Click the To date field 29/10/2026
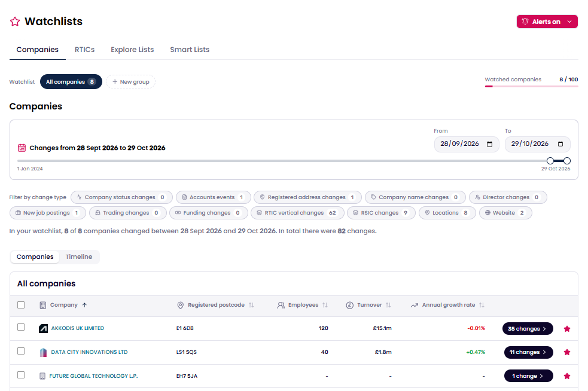Screen dimensions: 588x391 click(537, 144)
